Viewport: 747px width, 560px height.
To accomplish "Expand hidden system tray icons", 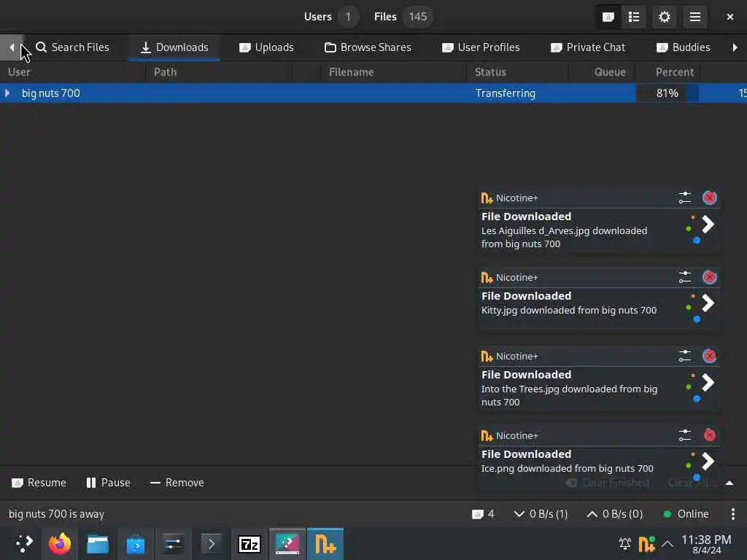I will [667, 543].
